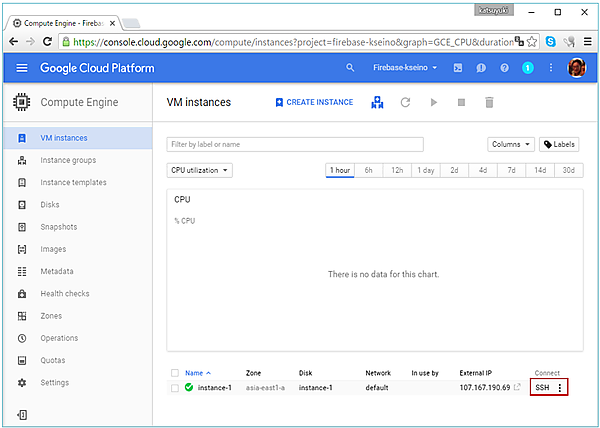Open the Cloud Shell terminal icon
Viewport: 600px width, 428px height.
(458, 68)
